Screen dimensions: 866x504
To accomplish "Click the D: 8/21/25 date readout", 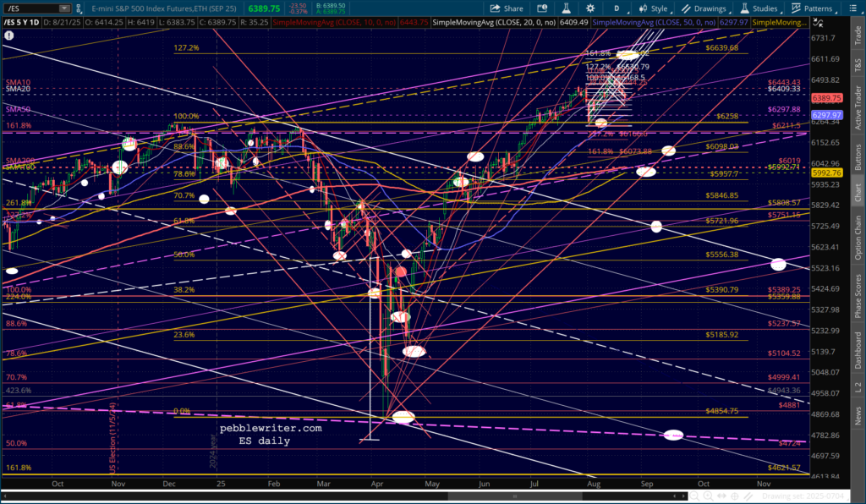I will click(63, 23).
